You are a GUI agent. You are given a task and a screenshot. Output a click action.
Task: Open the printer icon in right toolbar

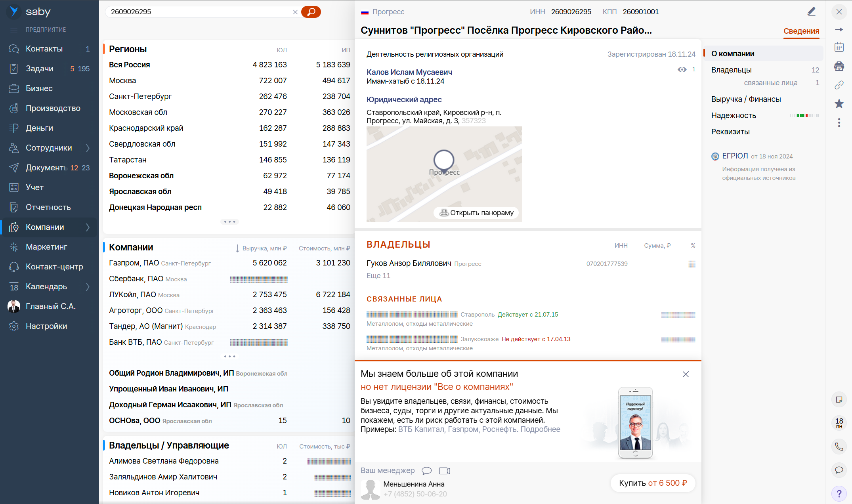click(x=839, y=66)
